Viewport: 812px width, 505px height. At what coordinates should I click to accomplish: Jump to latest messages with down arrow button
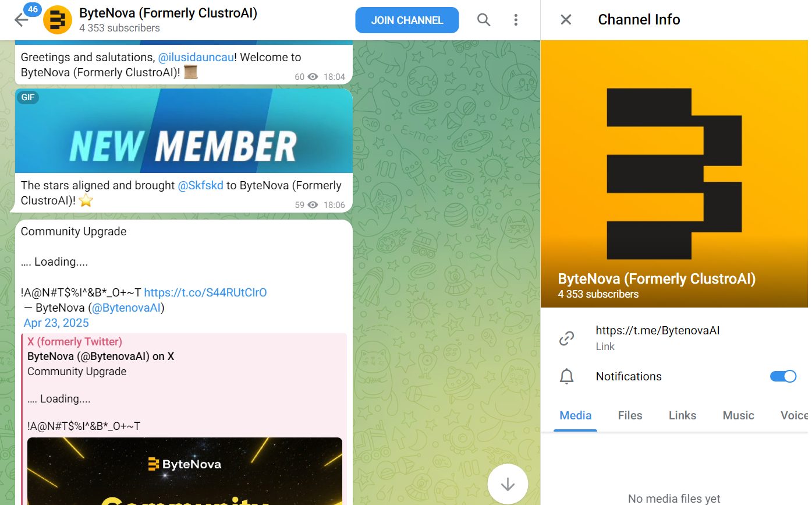(x=508, y=483)
